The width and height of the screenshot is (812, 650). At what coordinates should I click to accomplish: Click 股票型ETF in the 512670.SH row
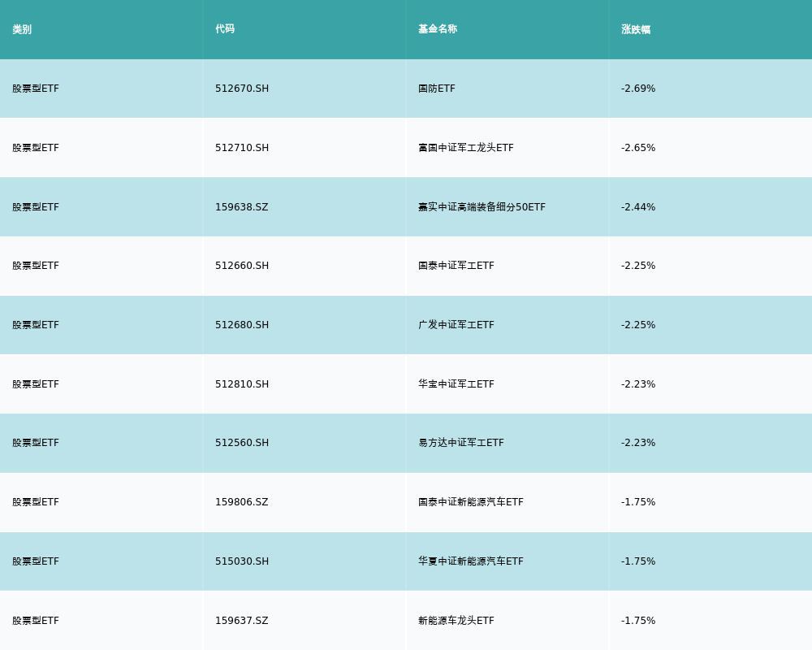36,89
